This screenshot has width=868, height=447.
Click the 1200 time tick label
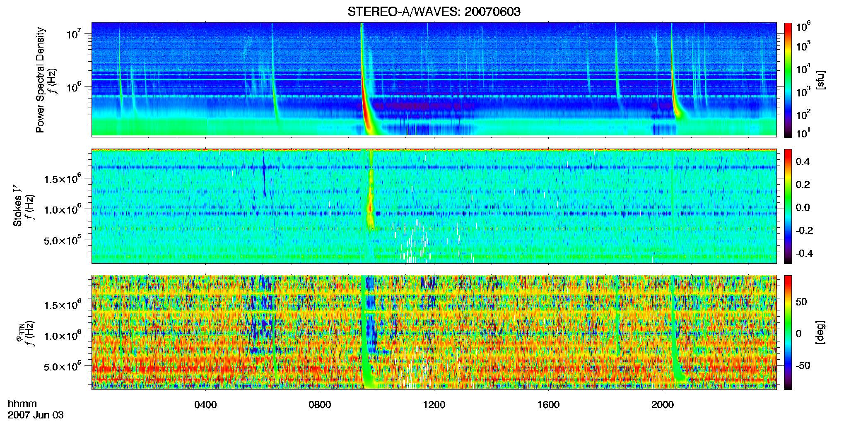point(434,405)
